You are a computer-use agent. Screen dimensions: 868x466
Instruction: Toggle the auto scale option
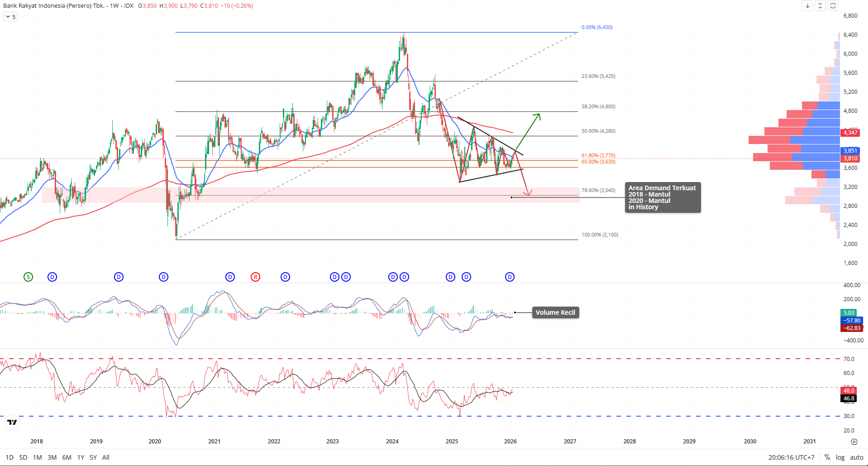tap(856, 457)
